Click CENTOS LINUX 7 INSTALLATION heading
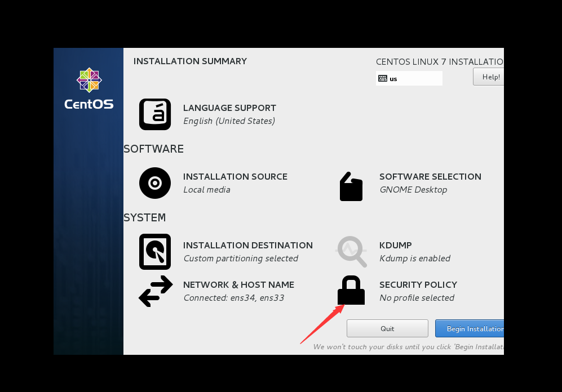 (440, 61)
